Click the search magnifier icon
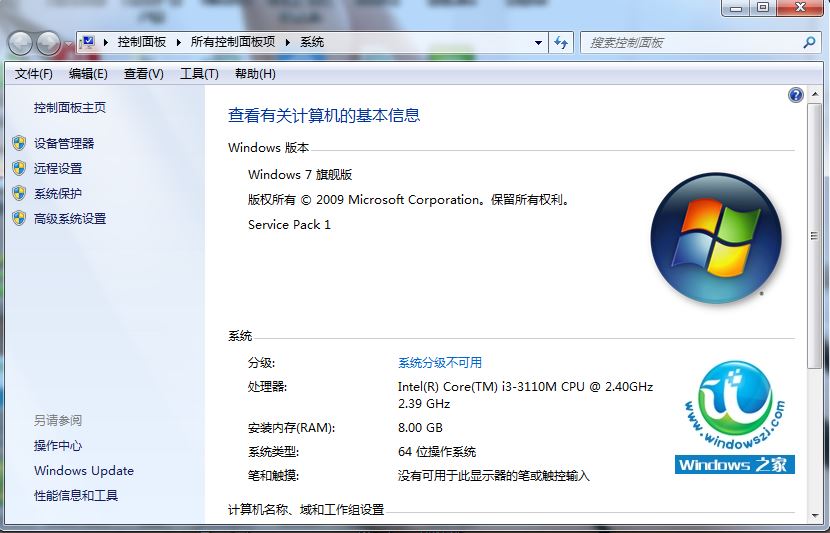Screen dimensions: 830x533 point(809,43)
